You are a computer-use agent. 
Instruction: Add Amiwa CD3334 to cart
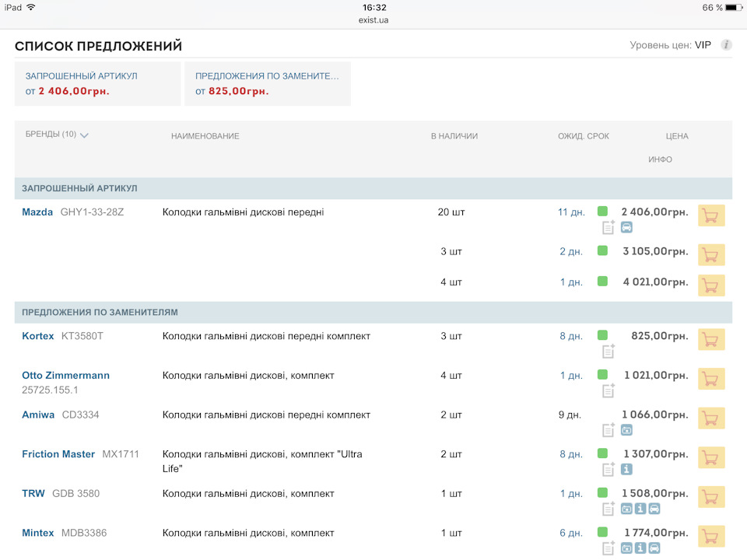(710, 418)
